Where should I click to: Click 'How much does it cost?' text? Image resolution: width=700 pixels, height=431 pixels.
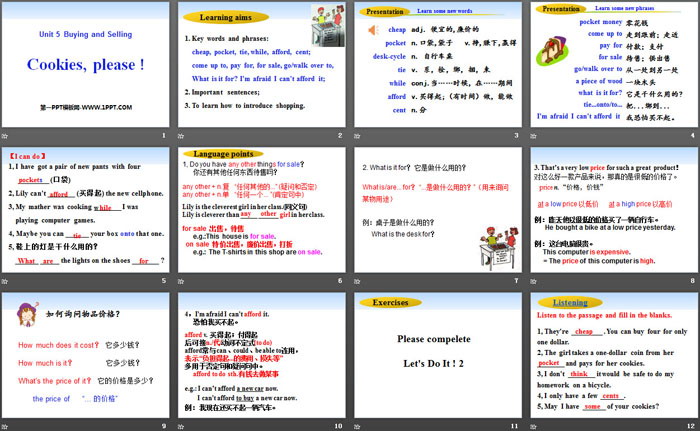[58, 345]
